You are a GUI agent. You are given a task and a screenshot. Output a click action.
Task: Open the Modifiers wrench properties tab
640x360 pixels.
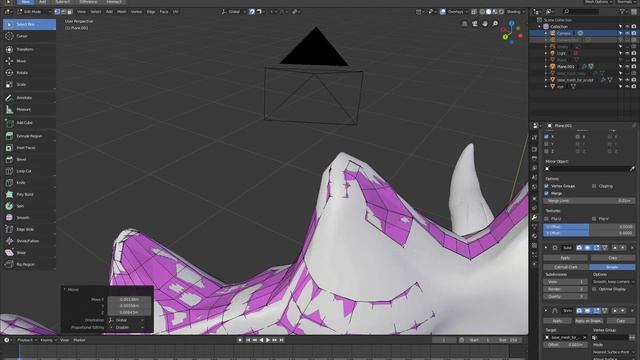pyautogui.click(x=534, y=218)
